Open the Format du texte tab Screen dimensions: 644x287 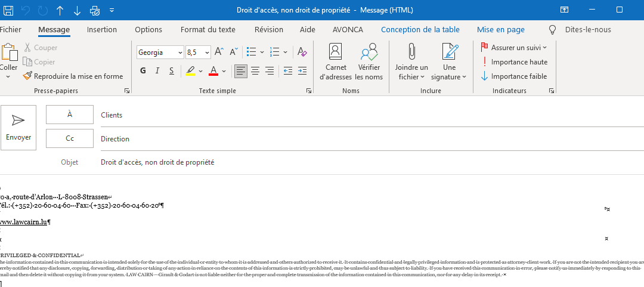click(208, 30)
